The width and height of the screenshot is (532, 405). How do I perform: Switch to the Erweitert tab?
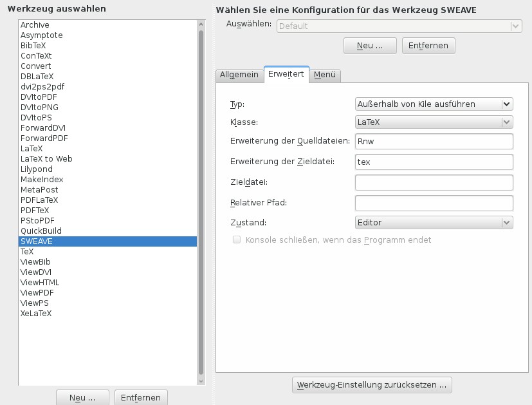coord(286,74)
